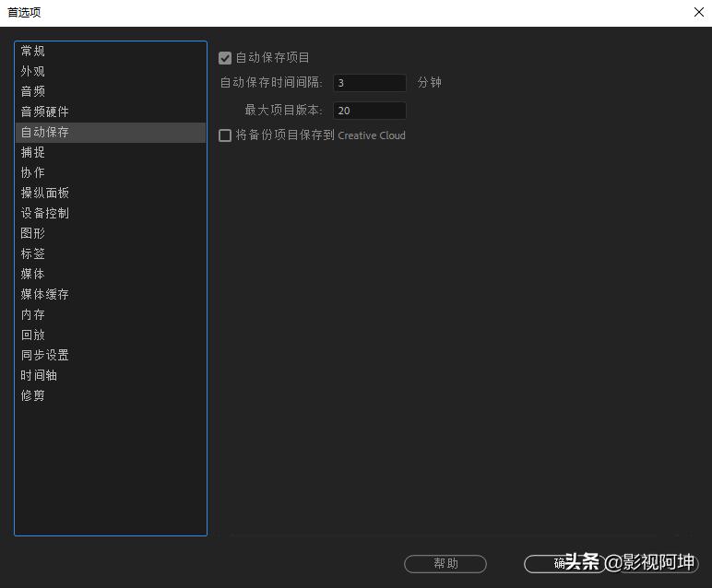Screen dimensions: 712x588
Task: Select the 时间轴 category
Action: (111, 375)
